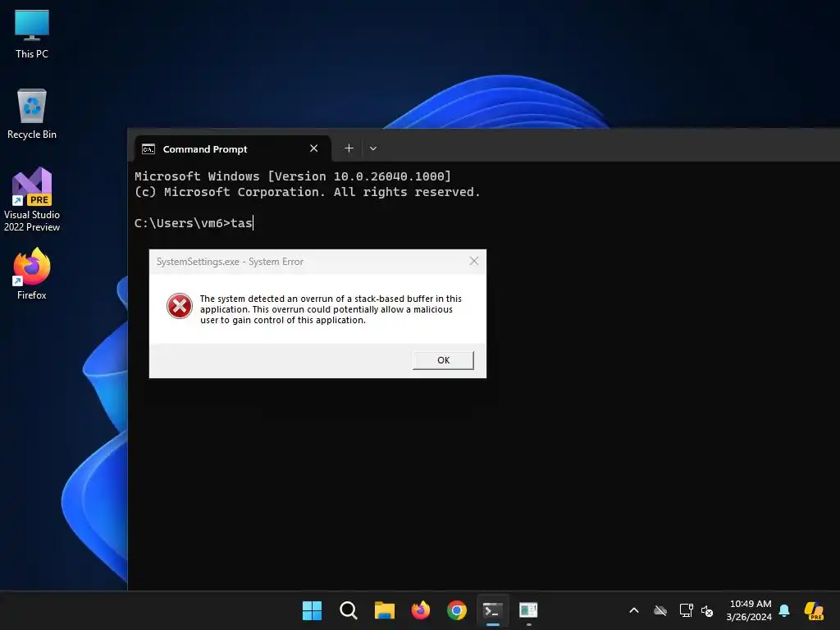The height and width of the screenshot is (630, 840).
Task: Click the red error icon in dialog
Action: pyautogui.click(x=180, y=307)
